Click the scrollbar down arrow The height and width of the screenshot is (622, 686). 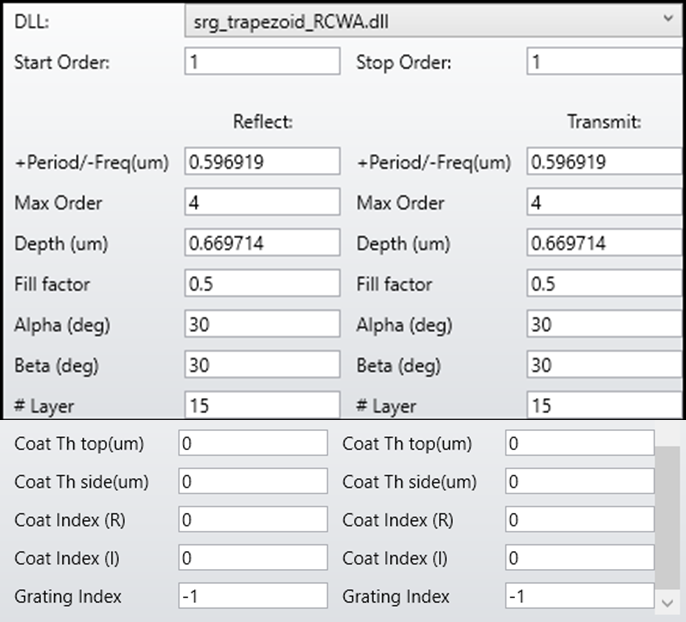click(x=668, y=602)
